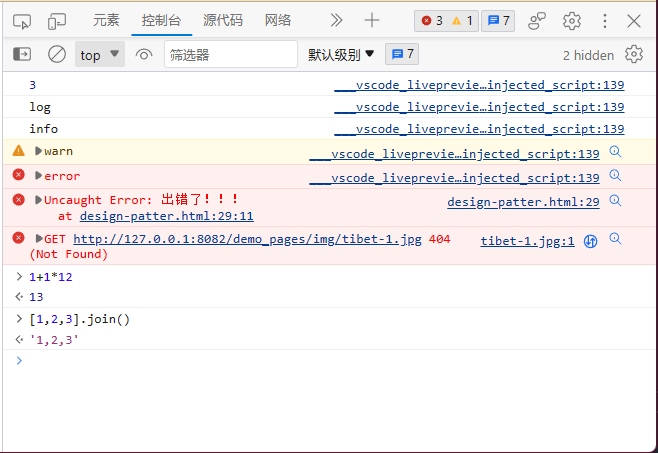Image resolution: width=658 pixels, height=453 pixels.
Task: Switch to the 元素 tab
Action: (x=106, y=20)
